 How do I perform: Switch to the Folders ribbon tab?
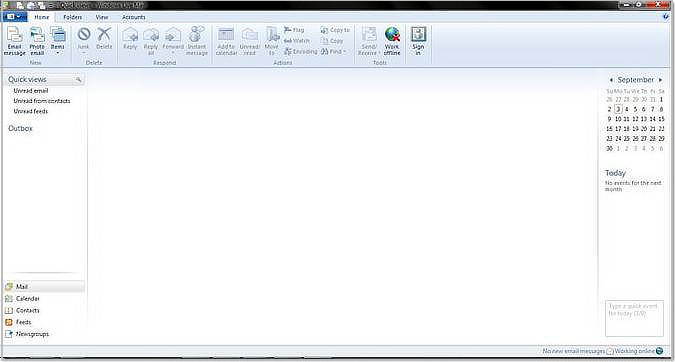click(x=72, y=17)
